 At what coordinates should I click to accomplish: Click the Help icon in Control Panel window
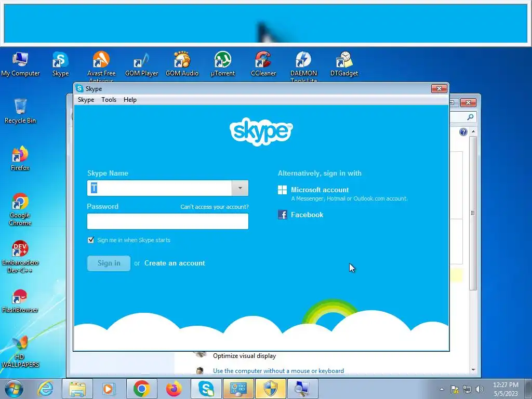(x=463, y=132)
